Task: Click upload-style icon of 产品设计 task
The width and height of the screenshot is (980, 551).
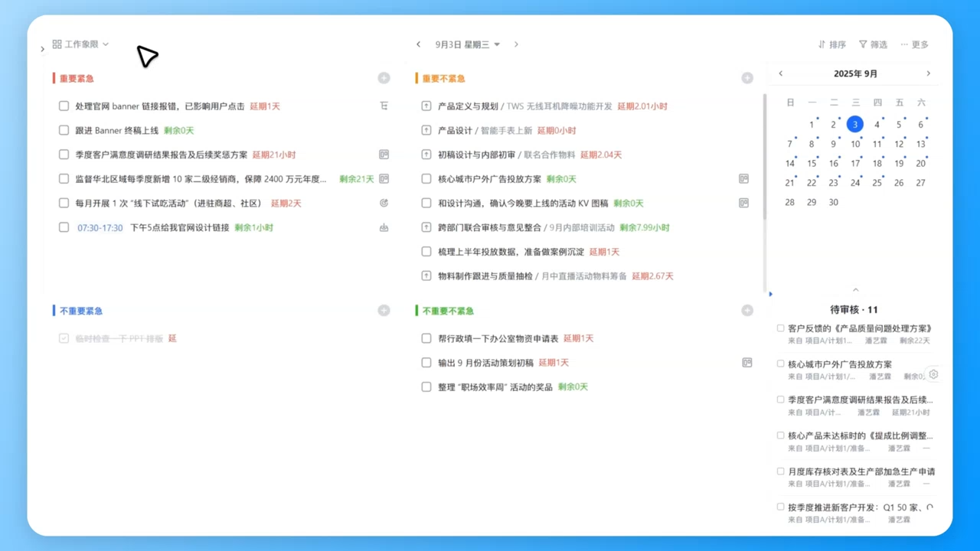Action: (x=426, y=131)
